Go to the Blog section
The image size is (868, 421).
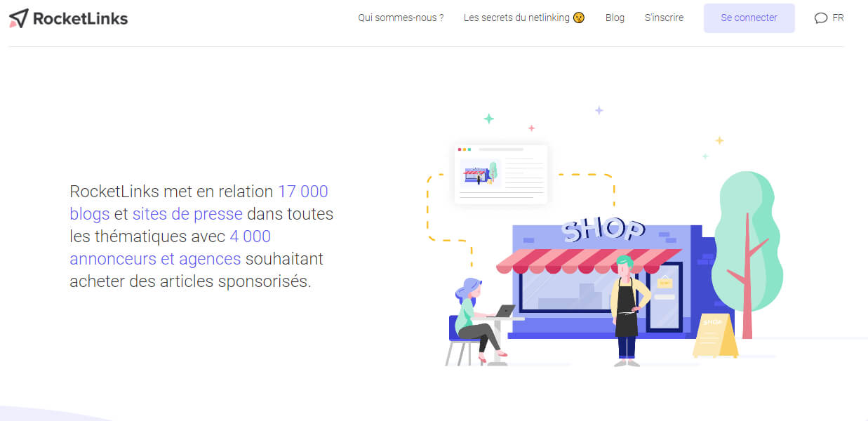point(615,18)
